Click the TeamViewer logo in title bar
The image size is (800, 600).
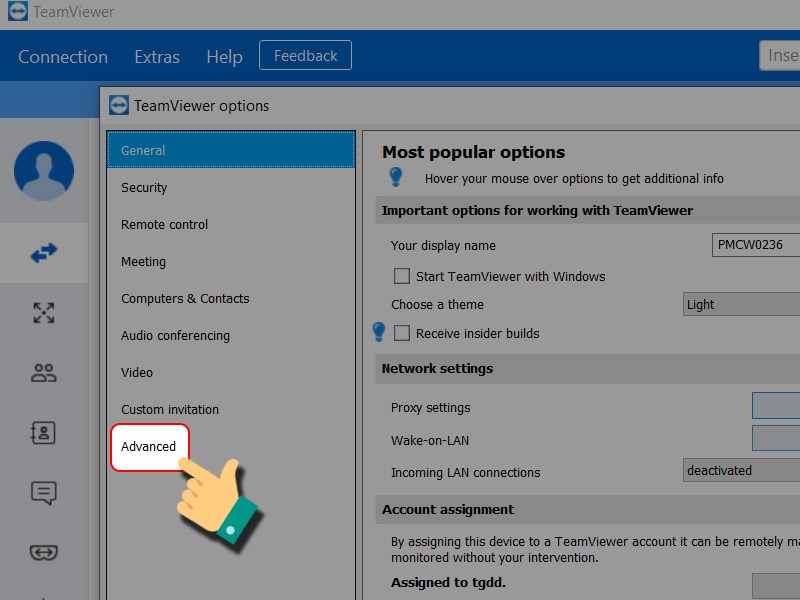[18, 11]
